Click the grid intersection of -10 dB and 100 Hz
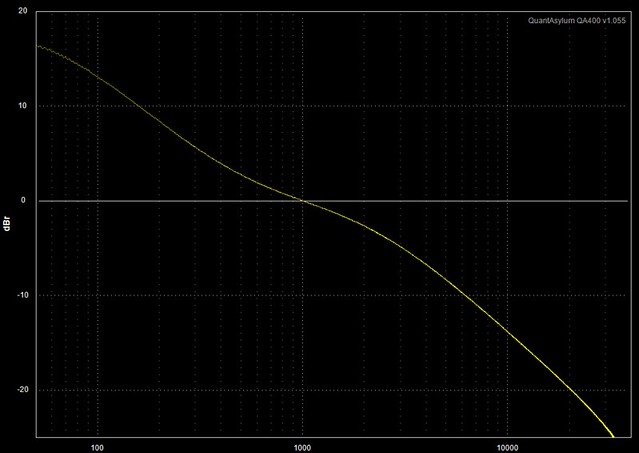 click(x=98, y=295)
